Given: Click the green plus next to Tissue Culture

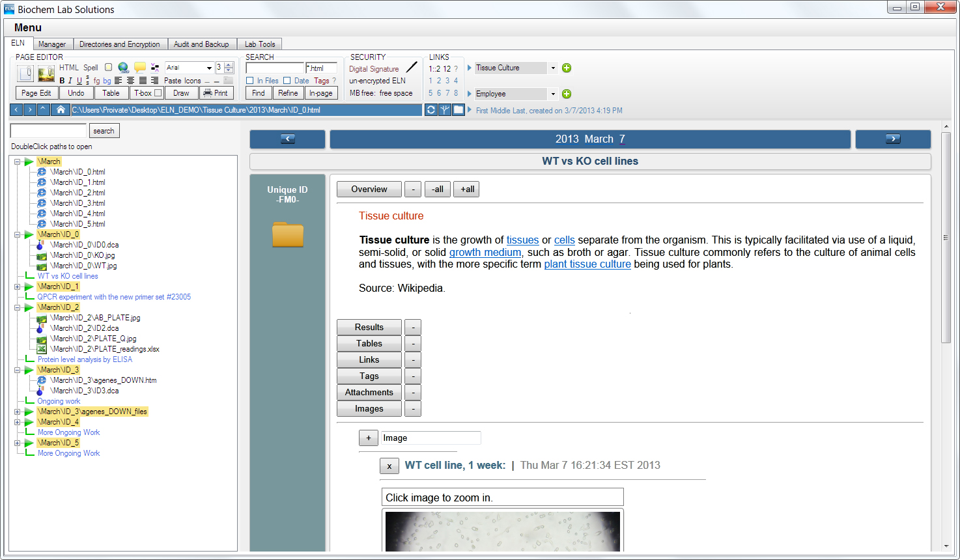Looking at the screenshot, I should (x=567, y=68).
